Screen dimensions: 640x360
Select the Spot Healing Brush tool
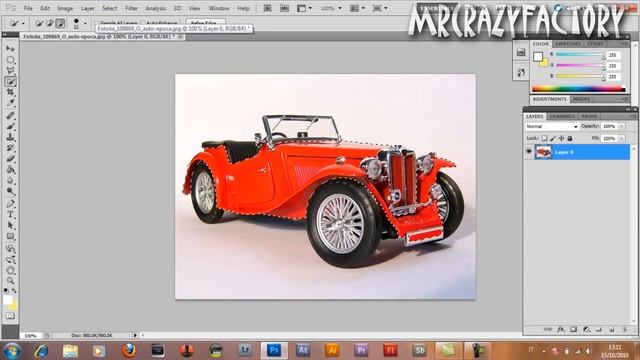[10, 116]
